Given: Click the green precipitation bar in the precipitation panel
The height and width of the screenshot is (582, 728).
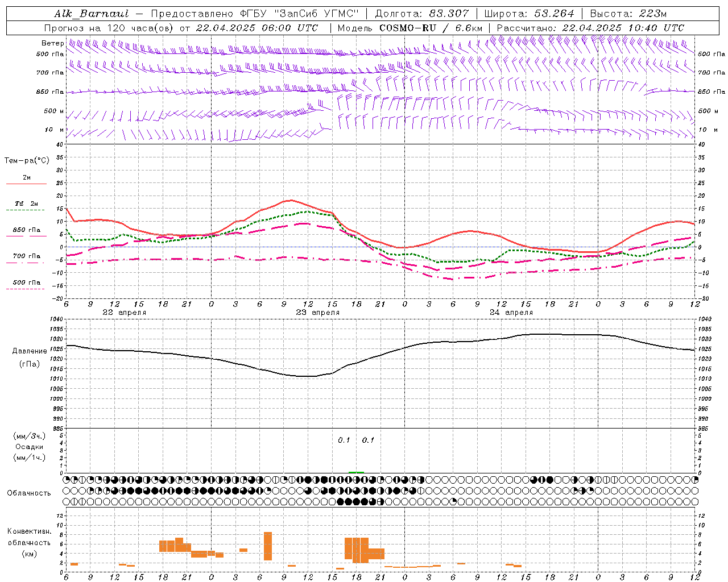Looking at the screenshot, I should (x=356, y=472).
